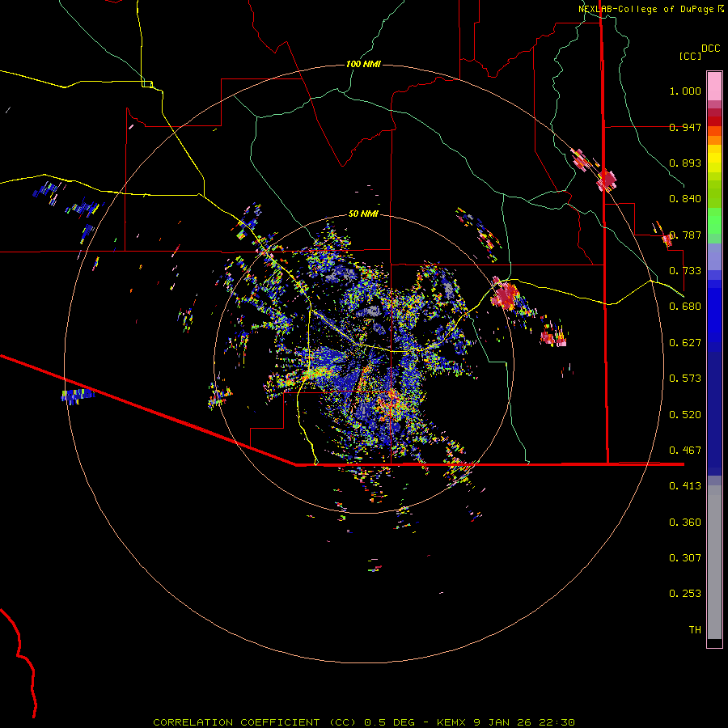Viewport: 728px width, 728px height.
Task: Click the 0.520 color scale value
Action: (x=685, y=415)
